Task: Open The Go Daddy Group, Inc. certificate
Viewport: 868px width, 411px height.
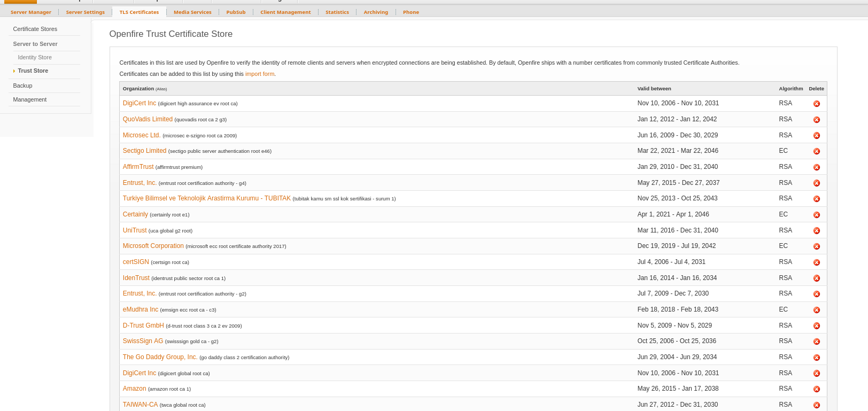Action: pos(160,357)
